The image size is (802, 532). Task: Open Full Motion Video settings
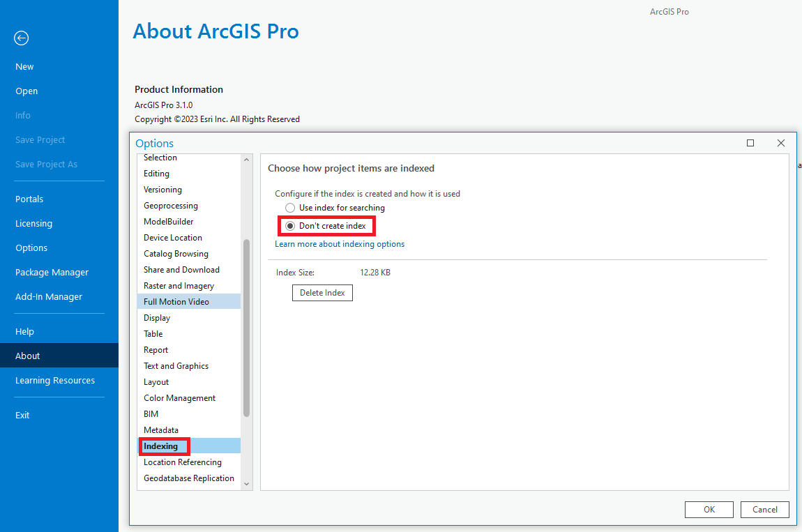[x=177, y=301]
